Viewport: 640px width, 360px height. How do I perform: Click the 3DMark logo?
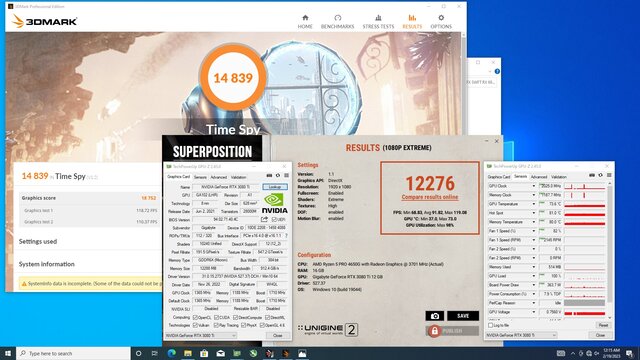[44, 21]
